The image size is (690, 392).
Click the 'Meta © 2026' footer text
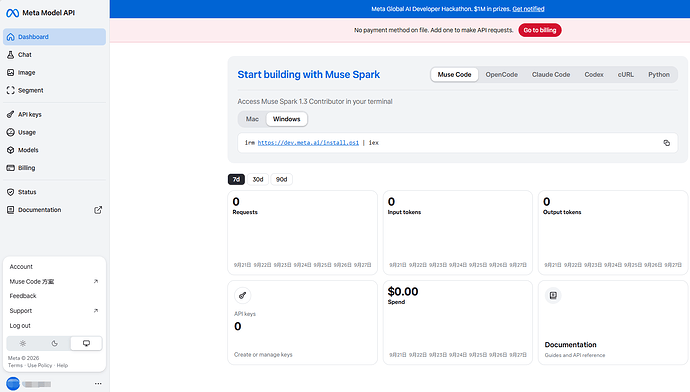click(x=23, y=358)
